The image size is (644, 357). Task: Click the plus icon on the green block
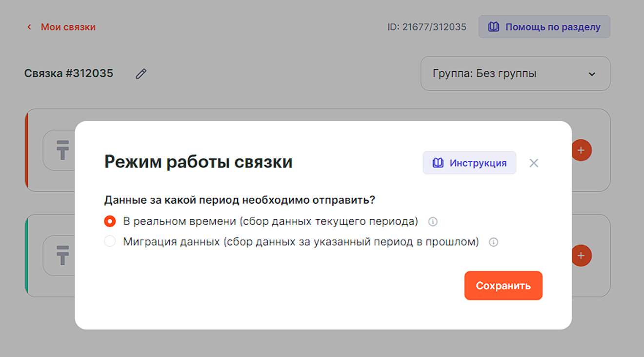(581, 255)
